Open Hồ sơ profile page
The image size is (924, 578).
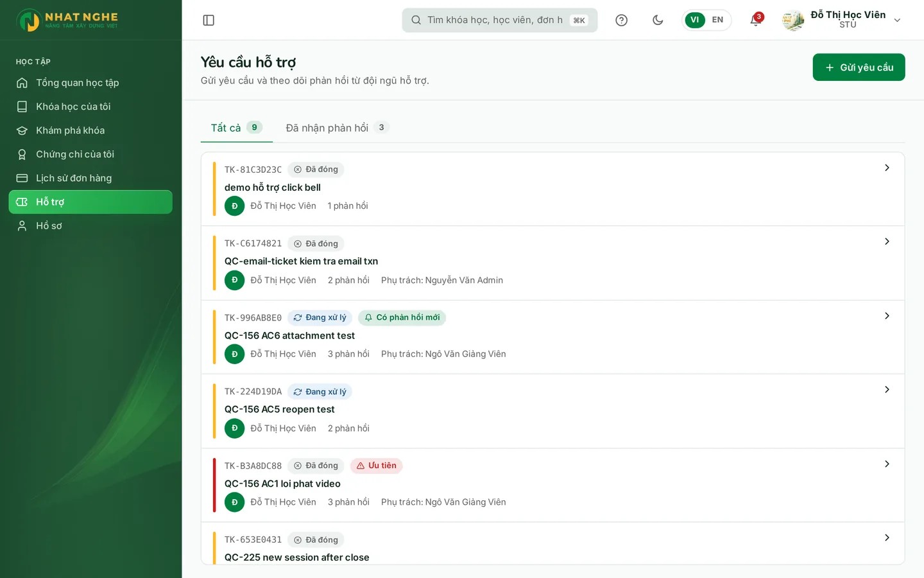click(x=90, y=225)
